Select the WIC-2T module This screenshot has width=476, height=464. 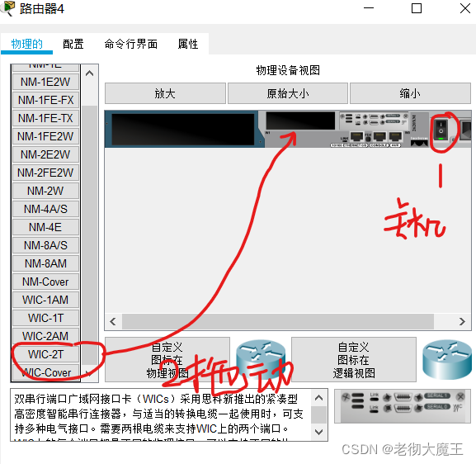pyautogui.click(x=45, y=355)
